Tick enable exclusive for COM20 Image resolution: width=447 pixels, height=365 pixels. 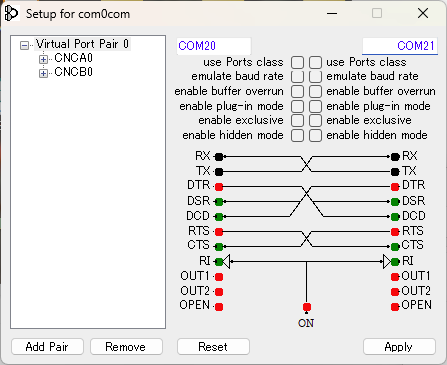297,121
